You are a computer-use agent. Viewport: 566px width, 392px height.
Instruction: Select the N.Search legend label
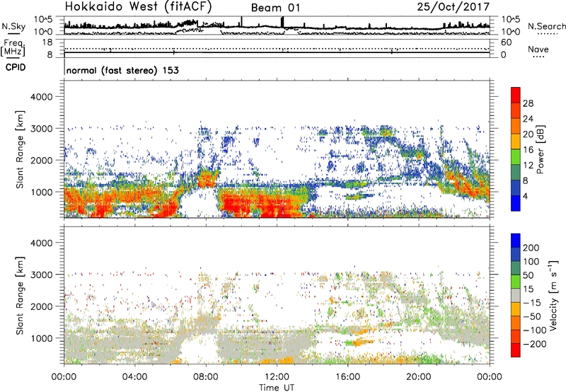pyautogui.click(x=546, y=26)
